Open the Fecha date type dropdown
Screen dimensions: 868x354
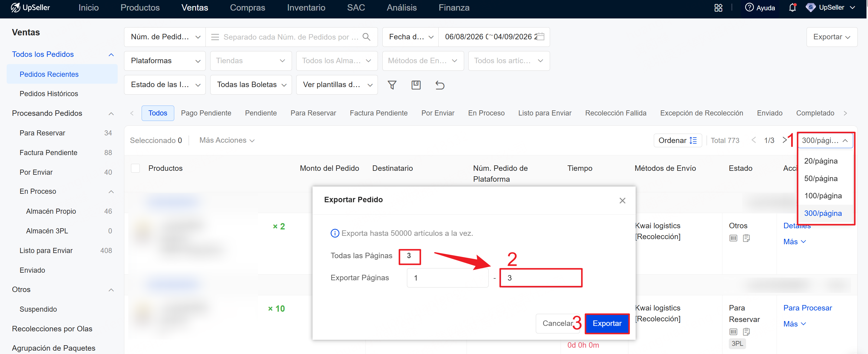411,37
